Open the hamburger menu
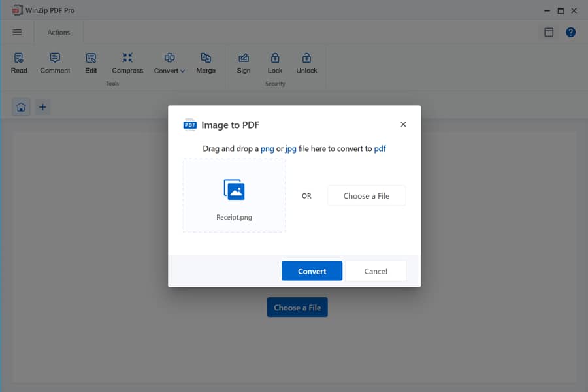Viewport: 588px width, 392px height. (17, 31)
